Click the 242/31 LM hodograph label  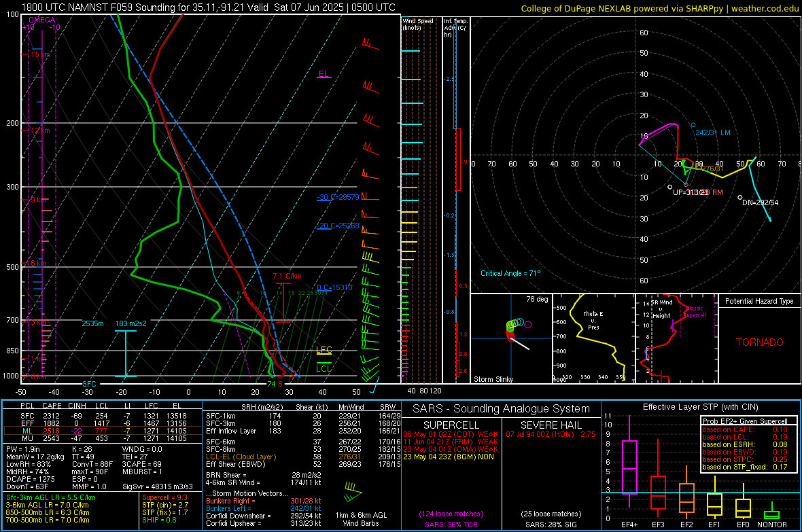[712, 132]
